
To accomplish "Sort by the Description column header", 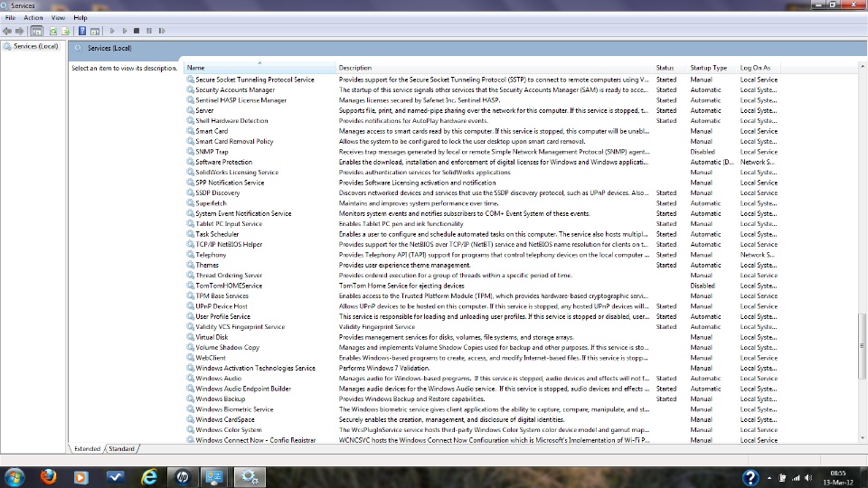I will (x=495, y=68).
